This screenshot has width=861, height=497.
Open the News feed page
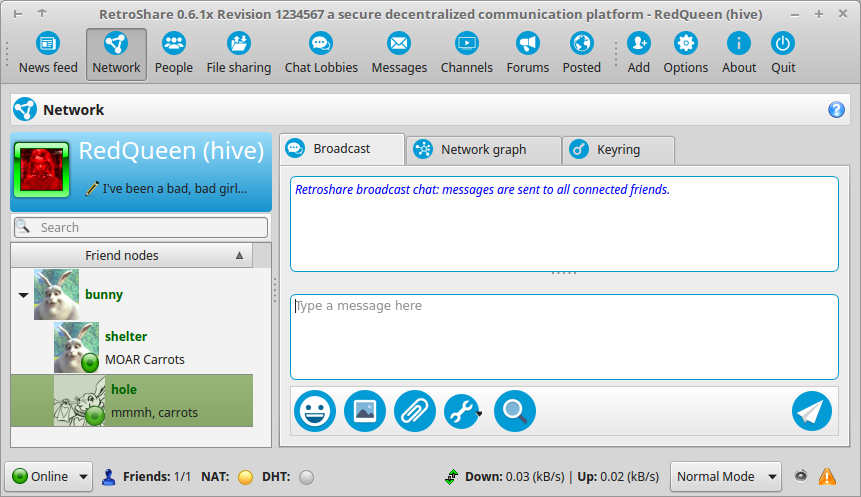tap(48, 54)
